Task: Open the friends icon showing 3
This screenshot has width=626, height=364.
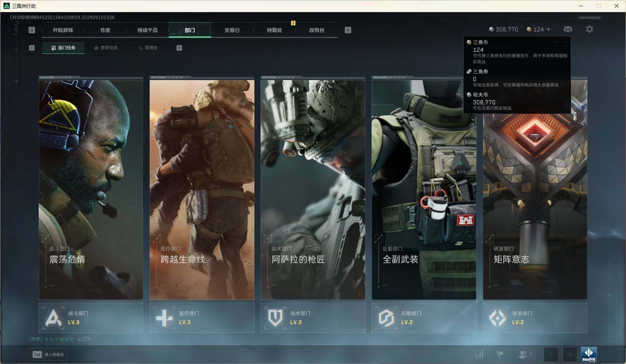Action: pyautogui.click(x=525, y=354)
